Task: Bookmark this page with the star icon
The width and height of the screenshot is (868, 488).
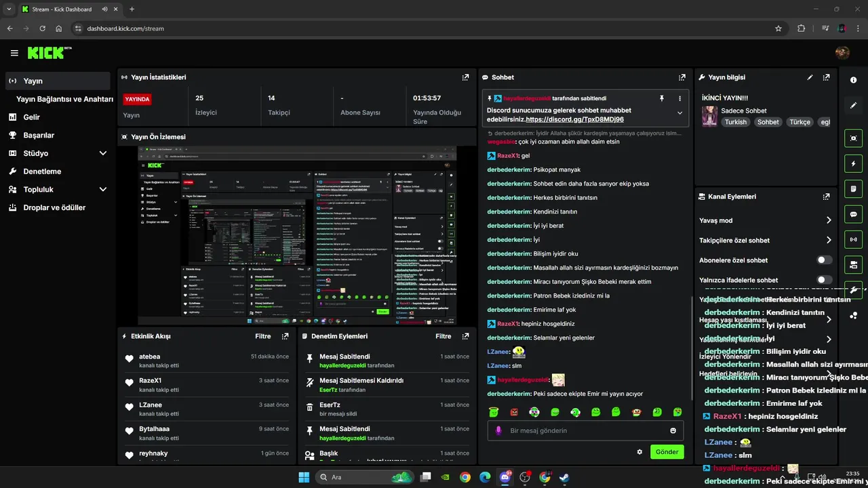Action: (x=778, y=28)
